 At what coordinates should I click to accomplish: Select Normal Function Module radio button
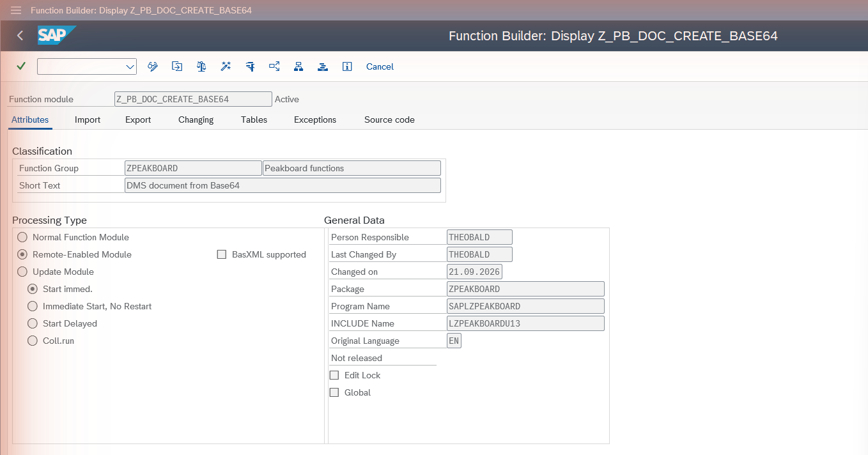(x=23, y=237)
